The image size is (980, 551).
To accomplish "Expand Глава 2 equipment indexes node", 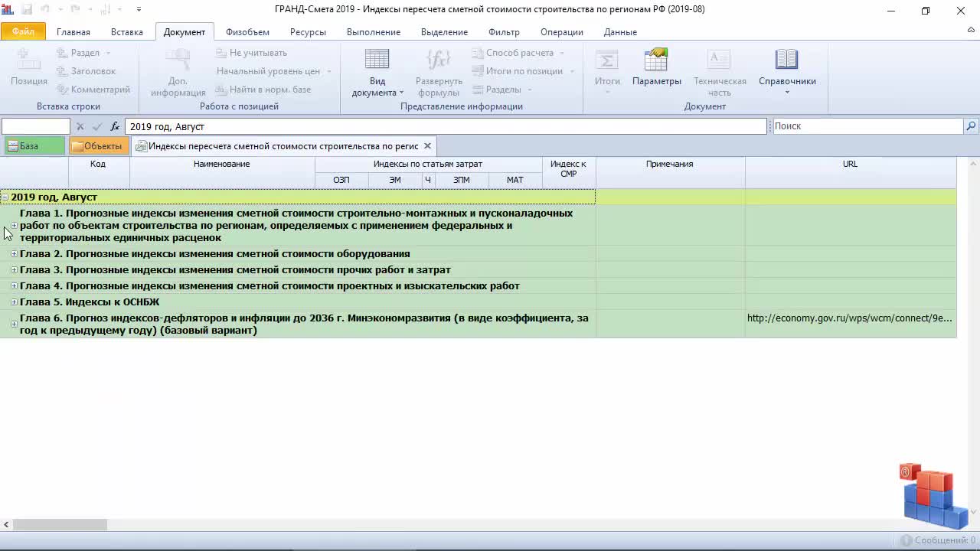I will pos(14,254).
